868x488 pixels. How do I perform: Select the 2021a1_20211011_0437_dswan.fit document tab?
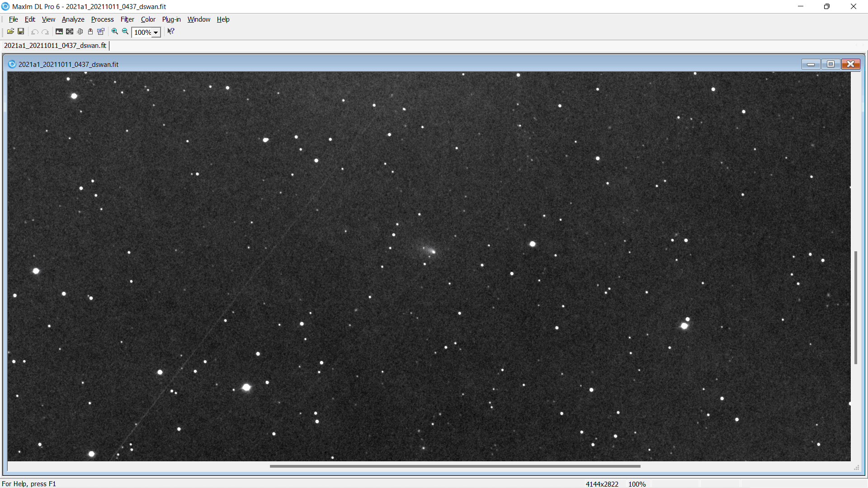tap(55, 46)
